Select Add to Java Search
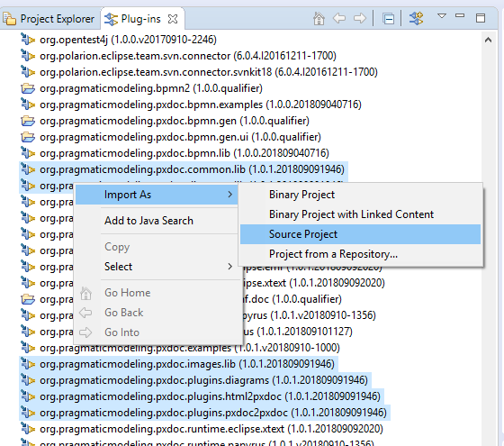The image size is (504, 446). pos(148,221)
